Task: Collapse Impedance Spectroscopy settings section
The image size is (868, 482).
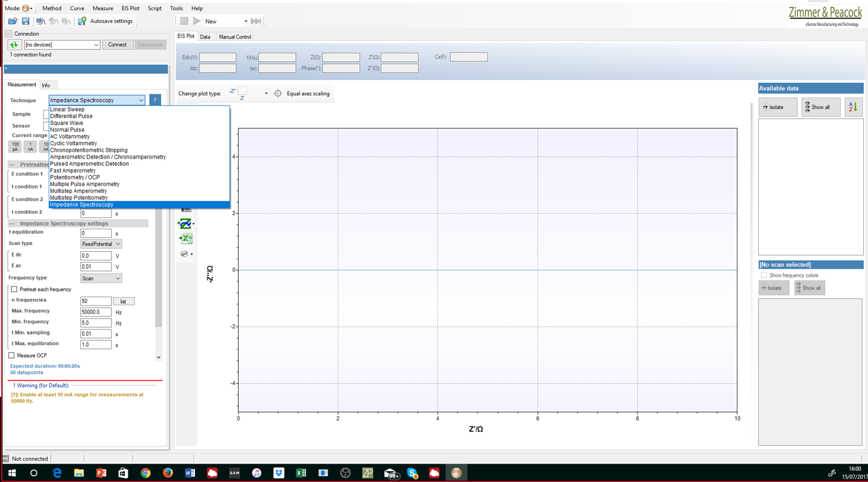Action: (12, 223)
